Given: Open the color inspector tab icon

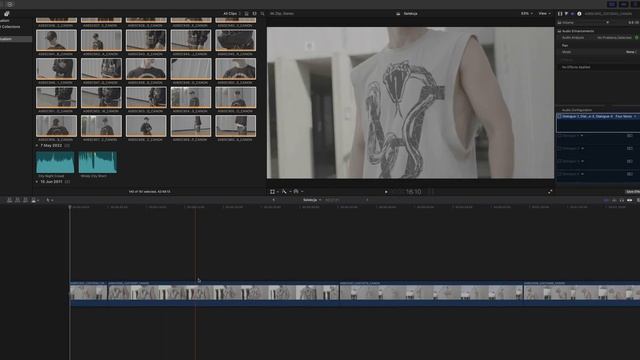Looking at the screenshot, I should [566, 13].
